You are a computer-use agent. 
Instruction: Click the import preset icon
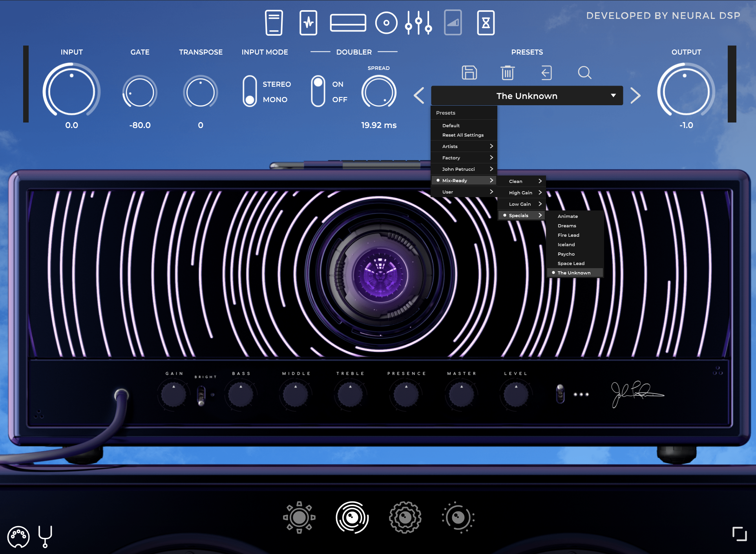(546, 73)
